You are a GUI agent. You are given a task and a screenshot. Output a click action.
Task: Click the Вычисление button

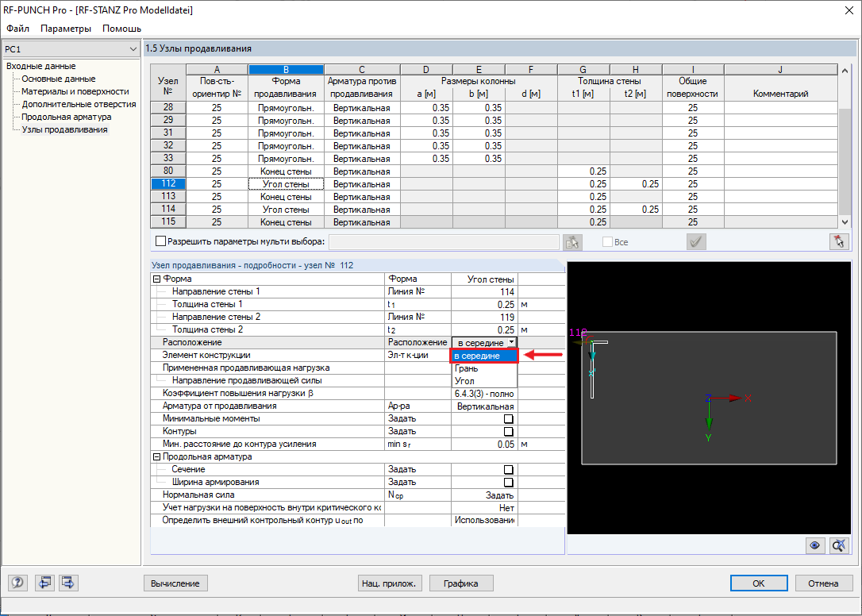pyautogui.click(x=175, y=583)
